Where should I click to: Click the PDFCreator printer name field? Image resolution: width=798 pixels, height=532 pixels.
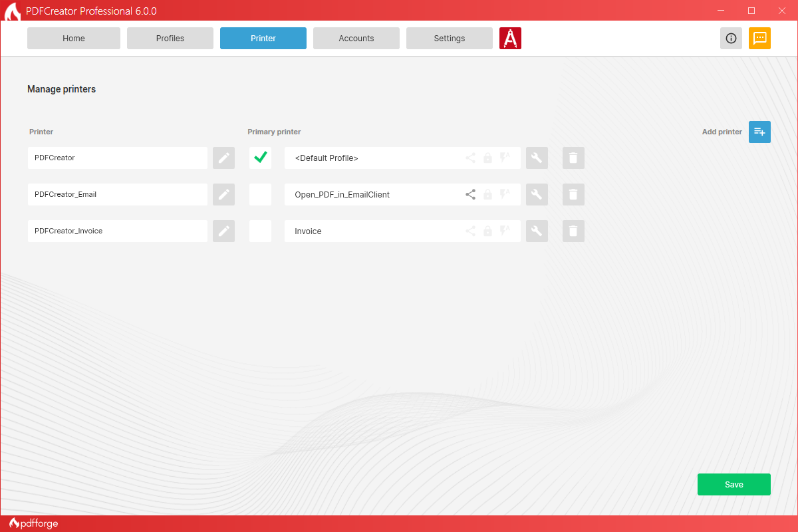(118, 158)
